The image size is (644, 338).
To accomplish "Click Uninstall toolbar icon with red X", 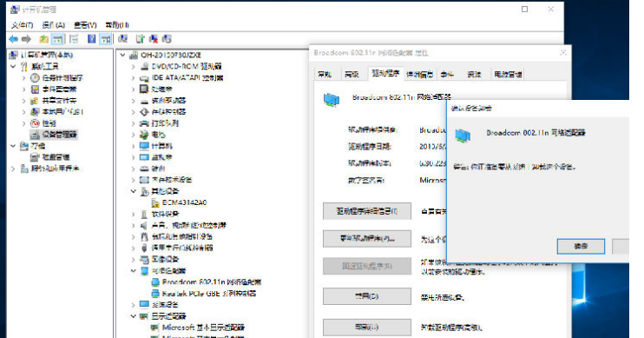I will point(154,39).
